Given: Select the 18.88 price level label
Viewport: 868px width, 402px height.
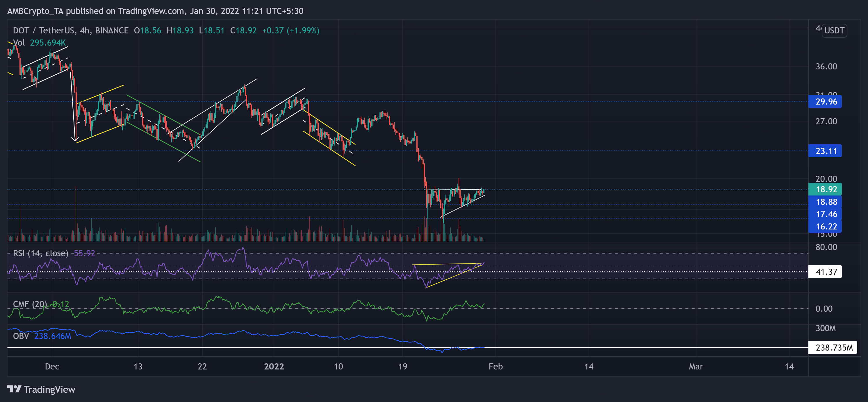Looking at the screenshot, I should pos(825,202).
